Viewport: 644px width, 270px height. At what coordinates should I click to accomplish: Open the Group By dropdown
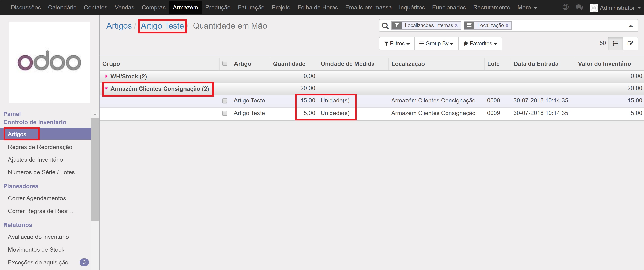click(436, 44)
